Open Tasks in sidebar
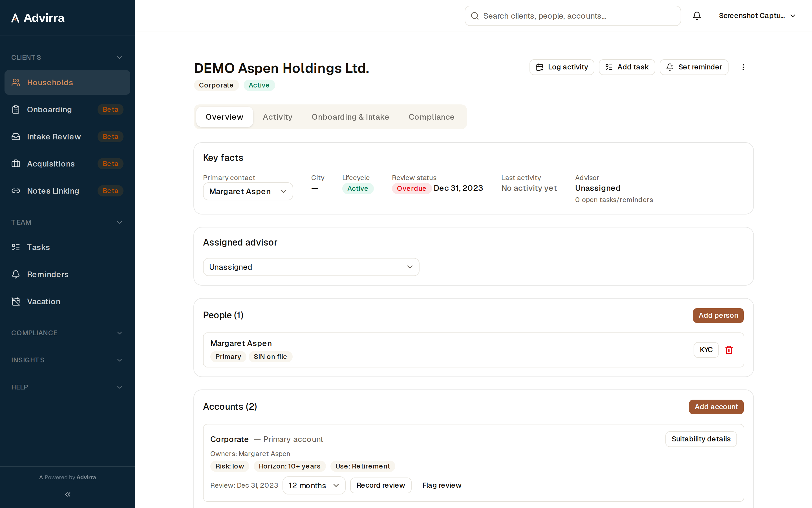Image resolution: width=812 pixels, height=508 pixels. click(67, 247)
